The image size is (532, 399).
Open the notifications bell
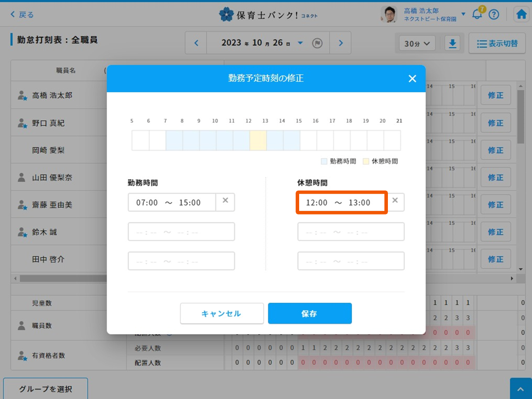coord(477,14)
